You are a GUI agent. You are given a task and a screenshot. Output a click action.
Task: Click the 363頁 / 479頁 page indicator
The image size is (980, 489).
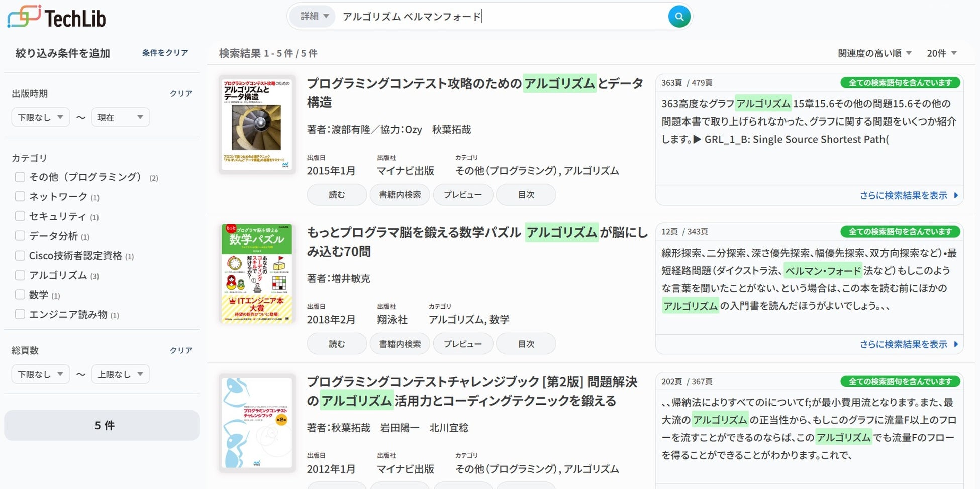(x=687, y=83)
